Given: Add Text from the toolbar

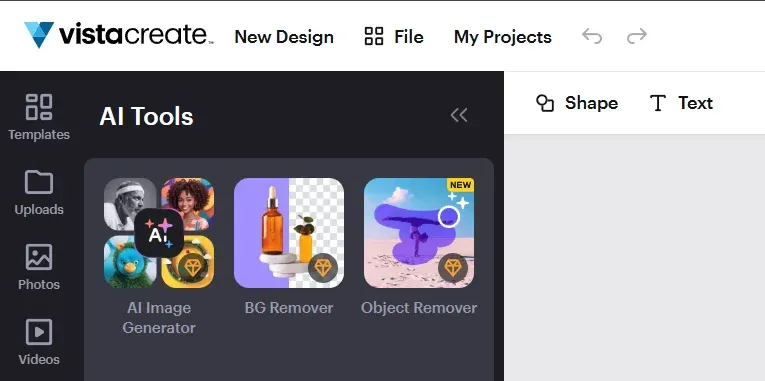Looking at the screenshot, I should pos(681,103).
